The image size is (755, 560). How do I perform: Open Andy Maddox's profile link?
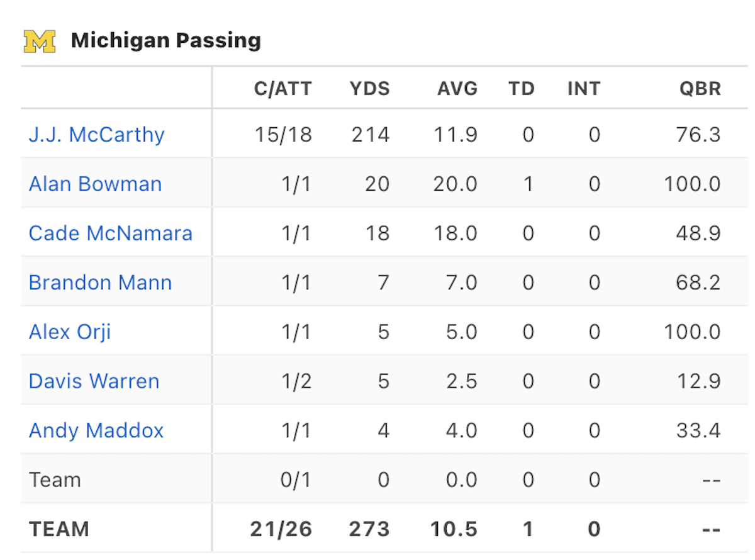pyautogui.click(x=96, y=430)
